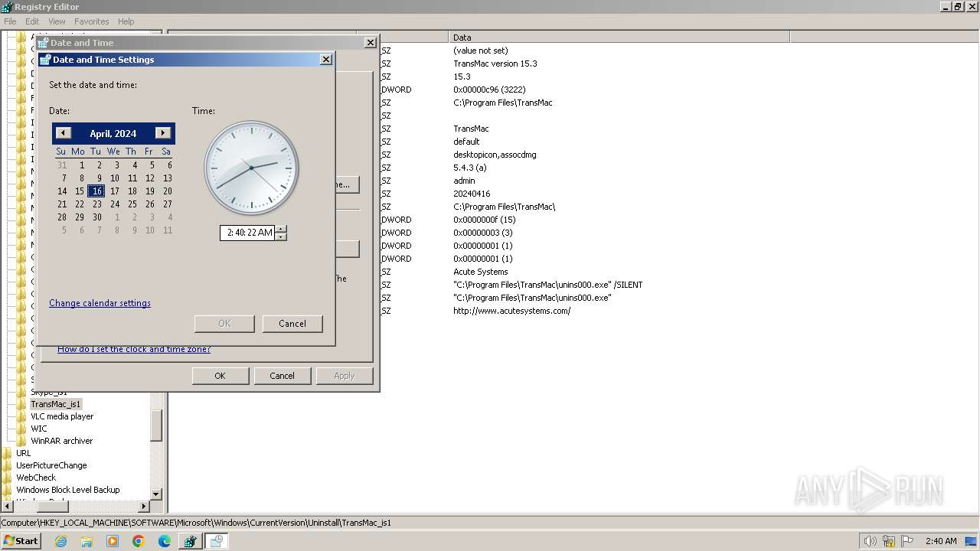Click value desktopicon,assocdmg

pos(495,155)
